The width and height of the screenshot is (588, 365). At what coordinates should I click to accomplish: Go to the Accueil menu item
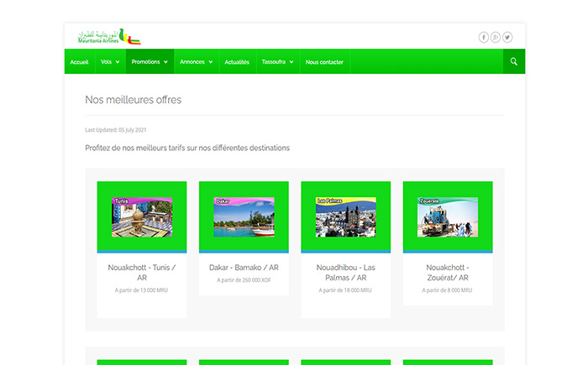79,62
